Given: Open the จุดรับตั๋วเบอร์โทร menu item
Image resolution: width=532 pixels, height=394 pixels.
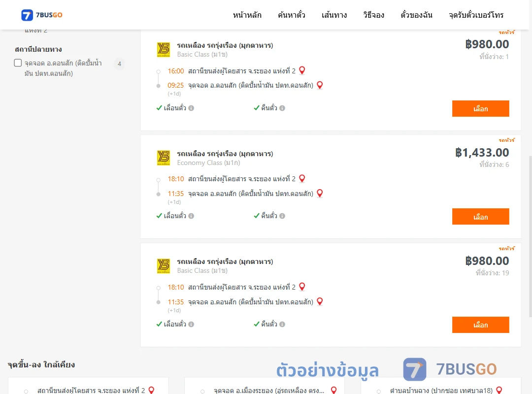Looking at the screenshot, I should 476,15.
